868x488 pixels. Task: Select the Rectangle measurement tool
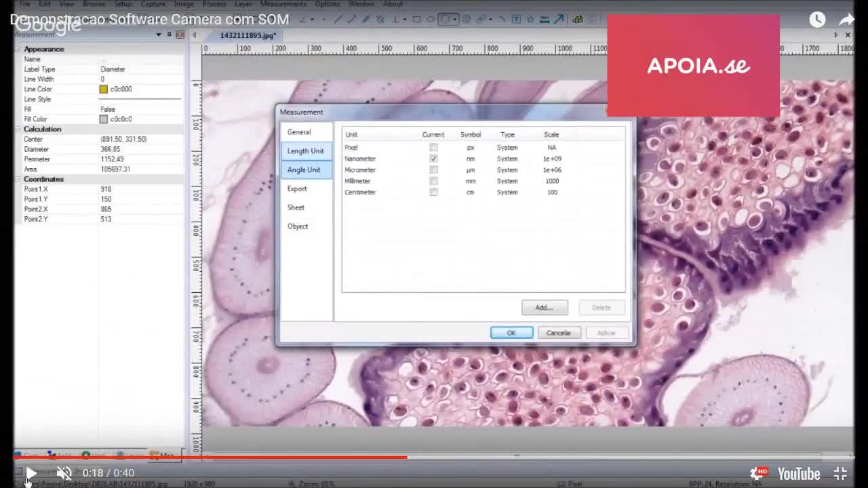[x=416, y=20]
